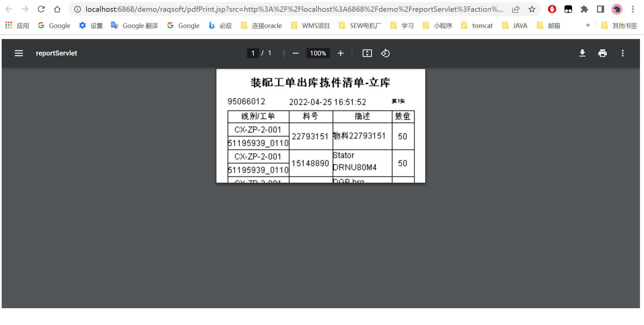Reload the current page
The image size is (644, 325).
(x=41, y=9)
